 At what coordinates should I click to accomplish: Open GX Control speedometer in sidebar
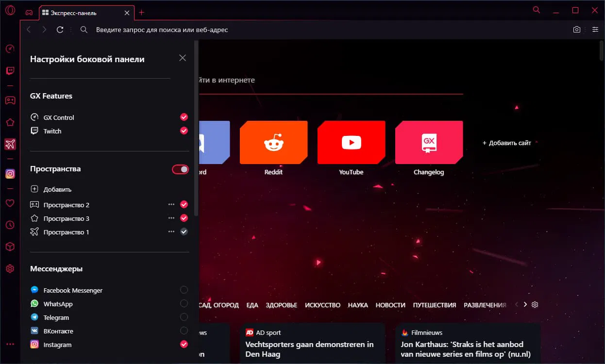[10, 49]
